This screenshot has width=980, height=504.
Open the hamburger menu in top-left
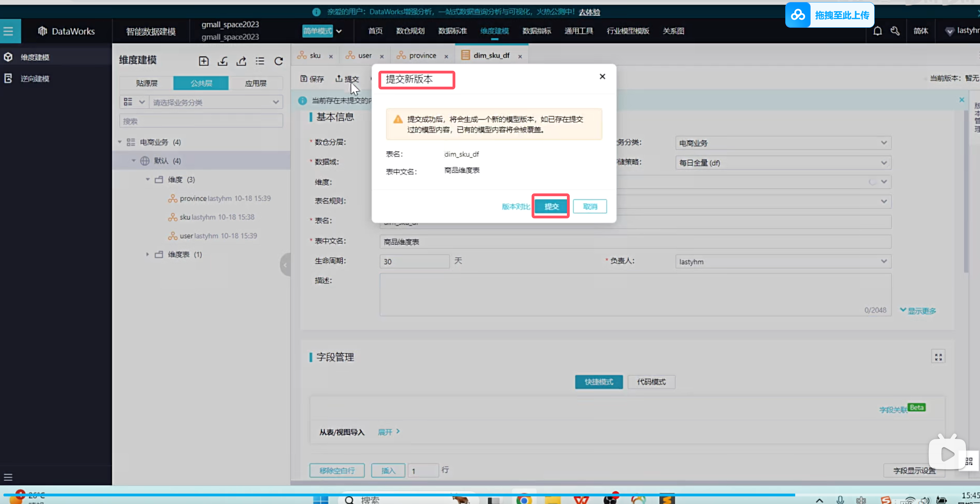[x=8, y=31]
